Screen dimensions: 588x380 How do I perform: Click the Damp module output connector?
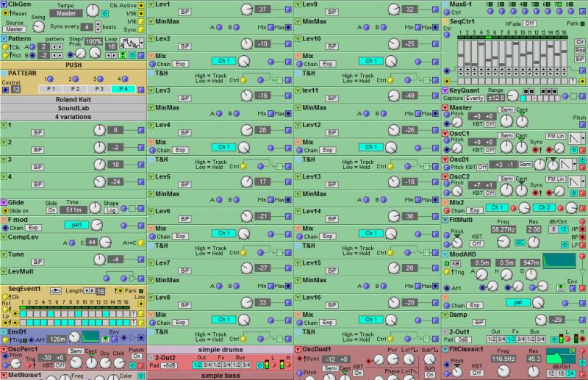click(582, 320)
